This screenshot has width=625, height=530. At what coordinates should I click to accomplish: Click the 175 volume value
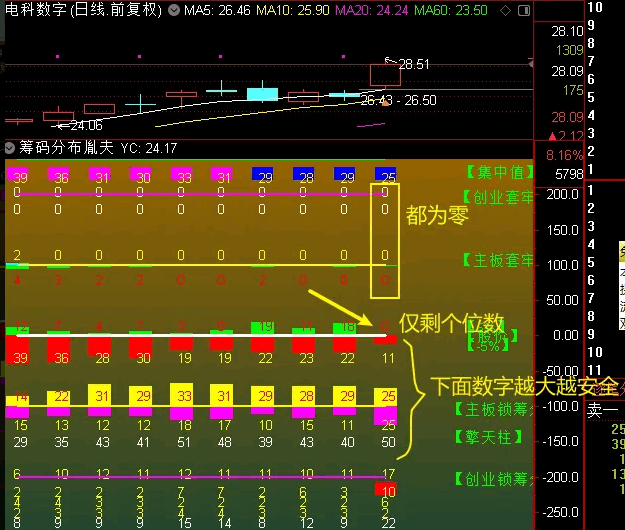pyautogui.click(x=573, y=90)
